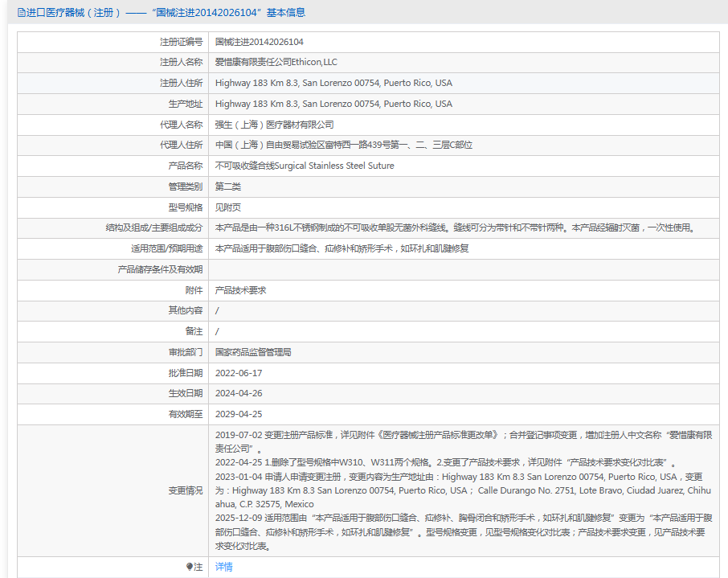Select approval date 2022-06-17
Viewport: 728px width, 578px height.
point(239,373)
